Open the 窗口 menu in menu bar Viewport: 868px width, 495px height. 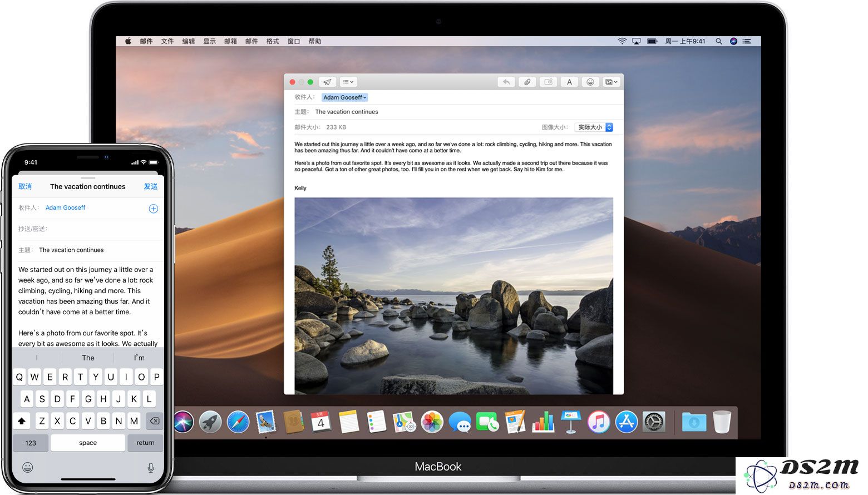click(x=294, y=41)
